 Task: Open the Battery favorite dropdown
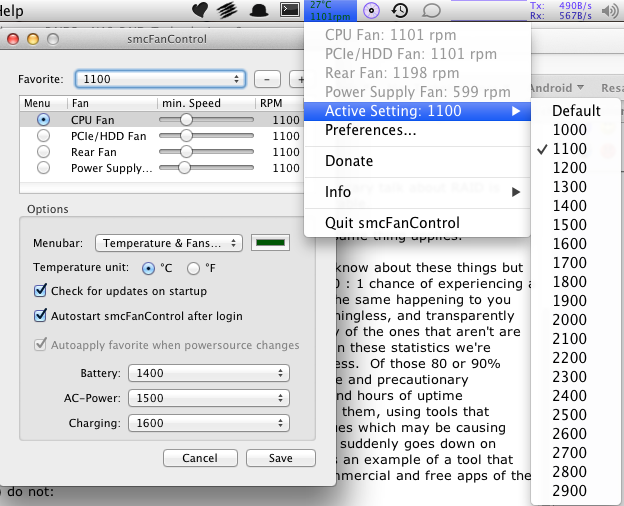click(x=209, y=373)
